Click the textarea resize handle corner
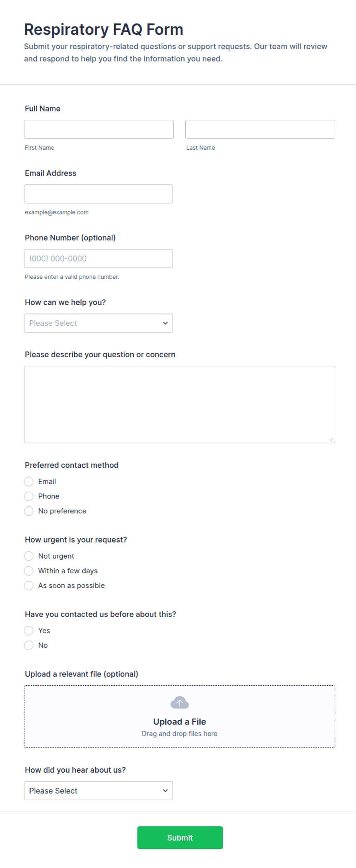Image resolution: width=356 pixels, height=868 pixels. pyautogui.click(x=331, y=439)
